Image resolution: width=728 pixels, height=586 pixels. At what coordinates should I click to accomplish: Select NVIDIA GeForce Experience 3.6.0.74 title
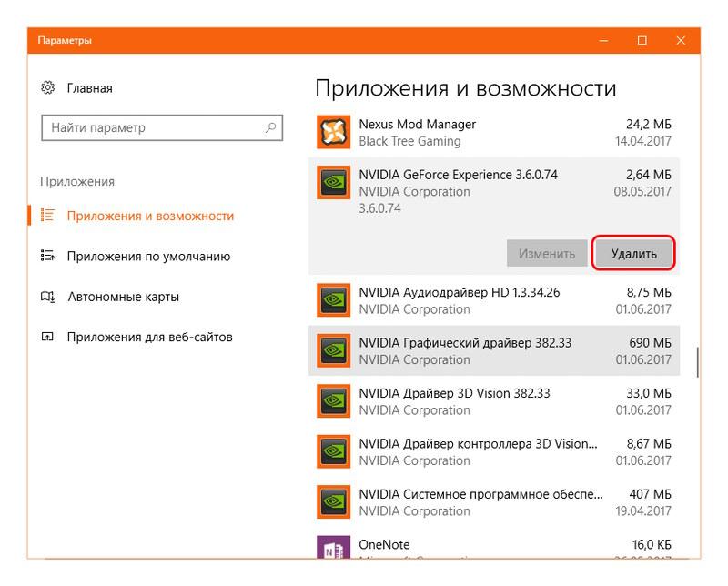click(458, 175)
